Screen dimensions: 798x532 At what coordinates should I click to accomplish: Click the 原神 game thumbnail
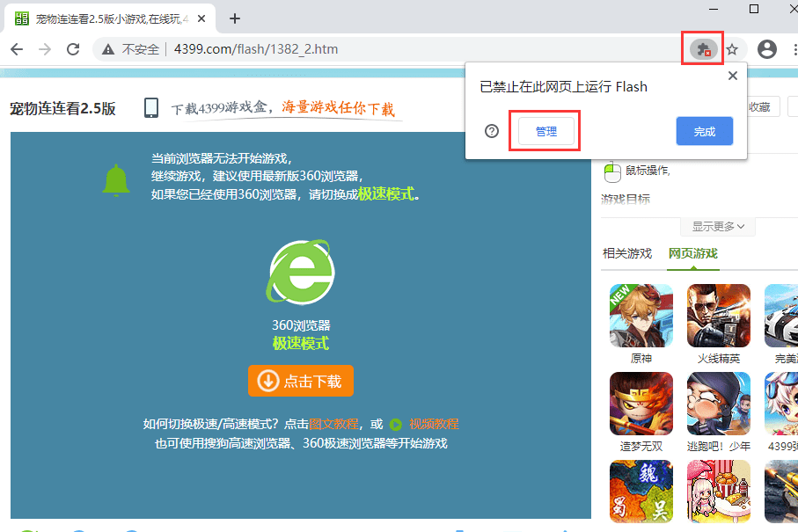(641, 316)
